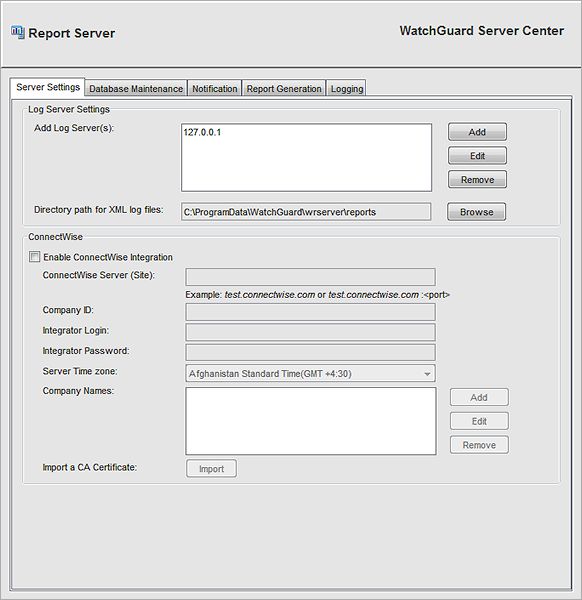Click Remove beside Company Names

point(479,445)
